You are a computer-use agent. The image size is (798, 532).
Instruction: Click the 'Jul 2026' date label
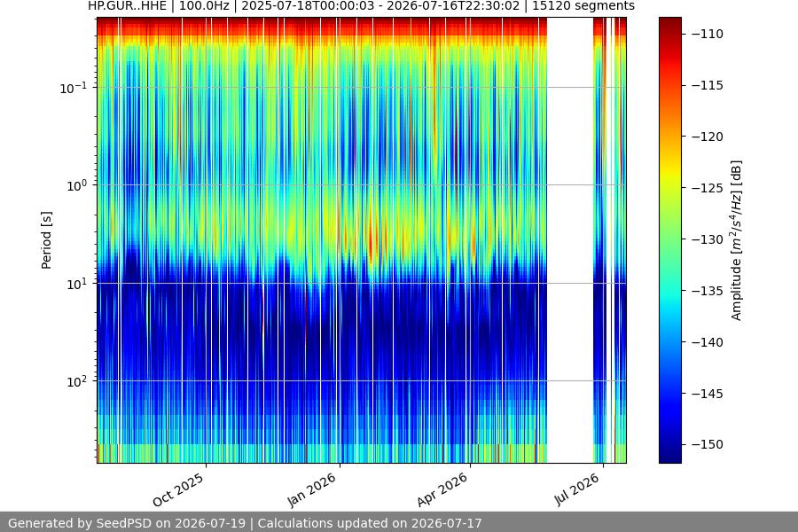[x=576, y=489]
